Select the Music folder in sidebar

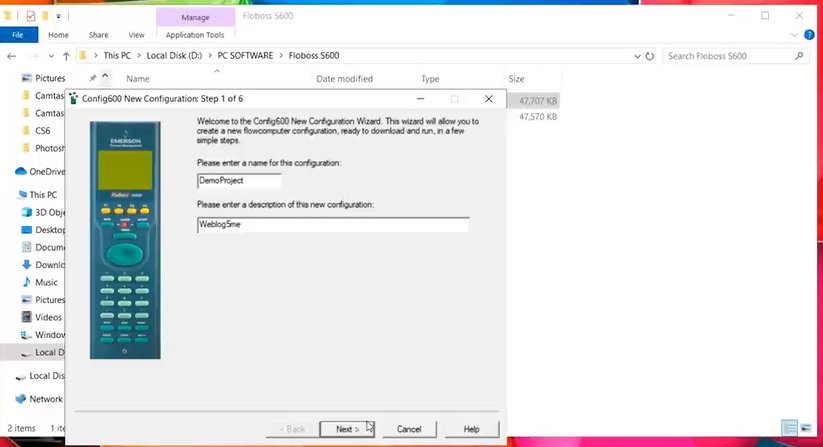(x=49, y=283)
